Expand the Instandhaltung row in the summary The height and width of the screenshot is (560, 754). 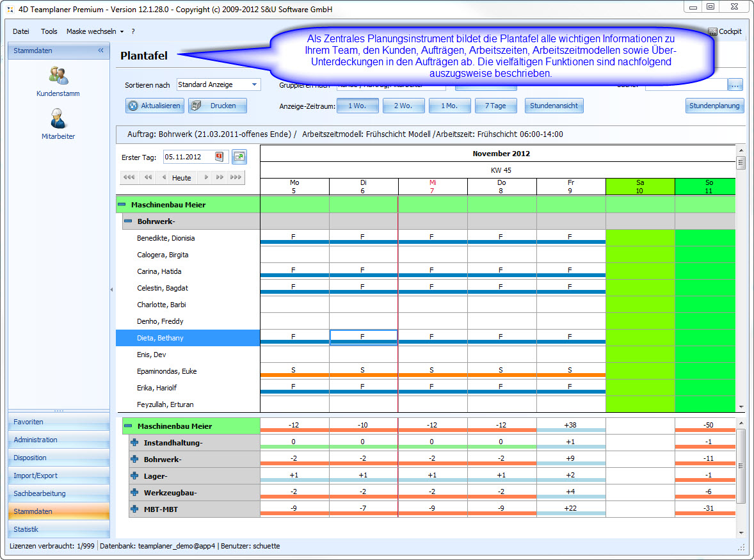pyautogui.click(x=134, y=443)
